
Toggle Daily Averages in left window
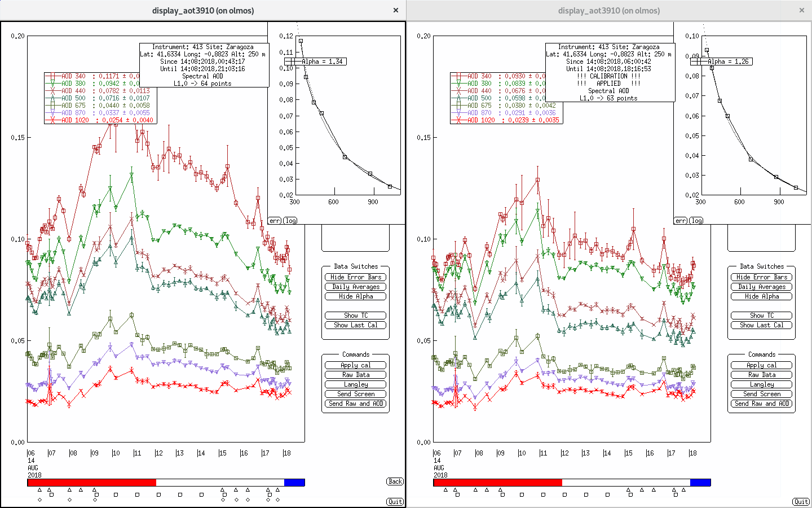click(356, 287)
